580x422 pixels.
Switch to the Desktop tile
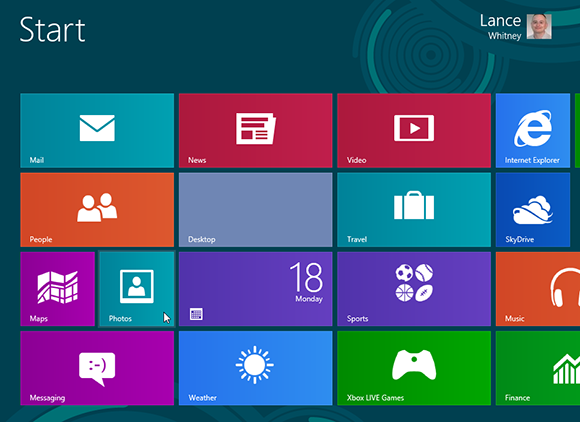(256, 210)
